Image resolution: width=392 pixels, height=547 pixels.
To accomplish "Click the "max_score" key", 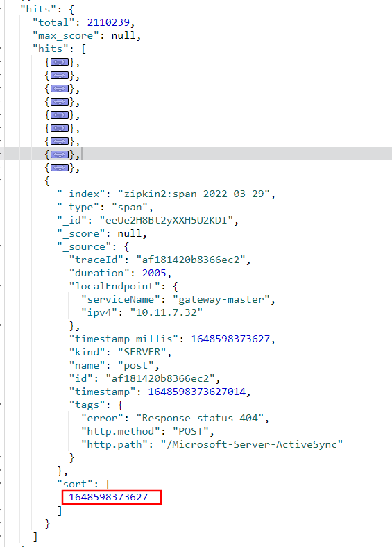I will click(66, 36).
